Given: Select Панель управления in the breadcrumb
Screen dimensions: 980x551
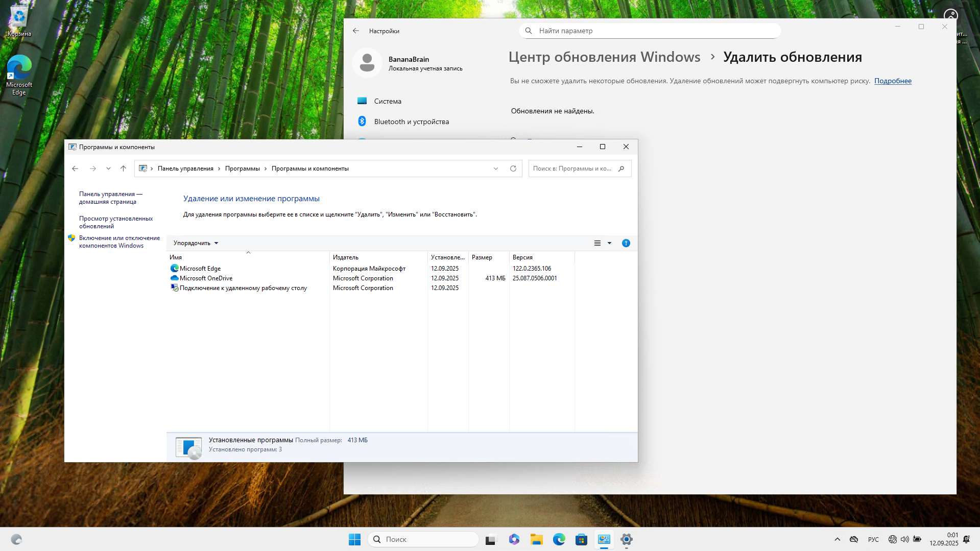Looking at the screenshot, I should point(185,169).
